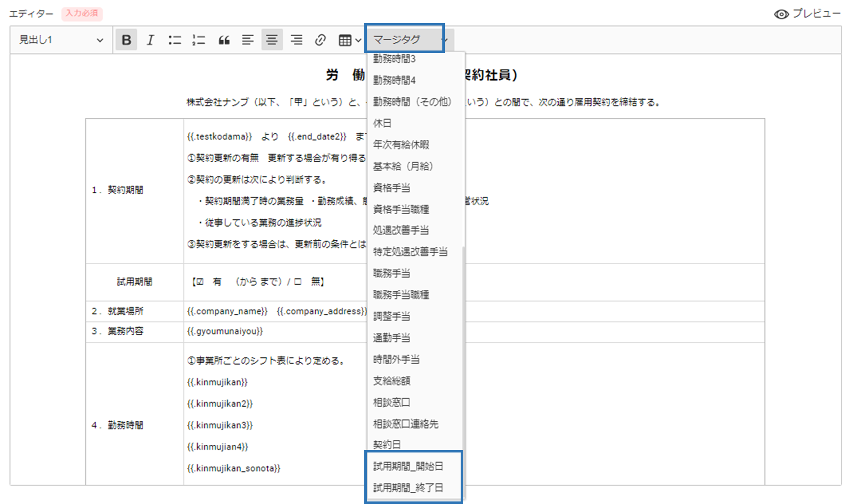The width and height of the screenshot is (853, 504).
Task: Align text to the left
Action: tap(247, 40)
